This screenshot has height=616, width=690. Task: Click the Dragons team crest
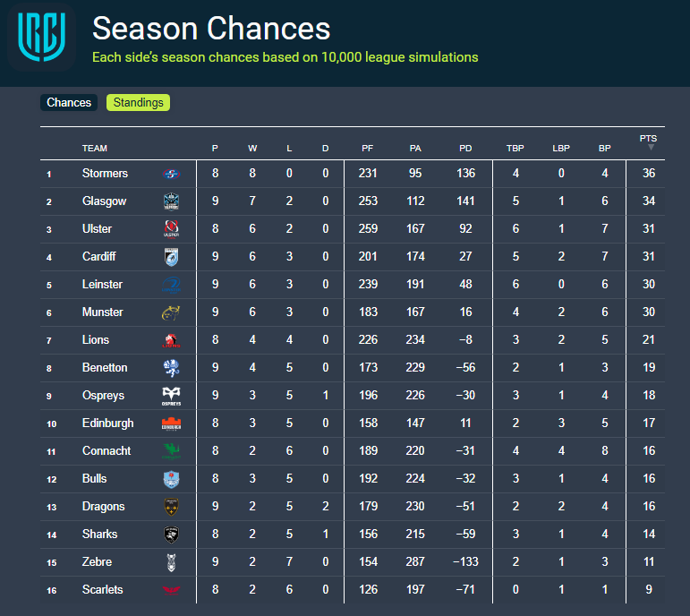coord(172,507)
